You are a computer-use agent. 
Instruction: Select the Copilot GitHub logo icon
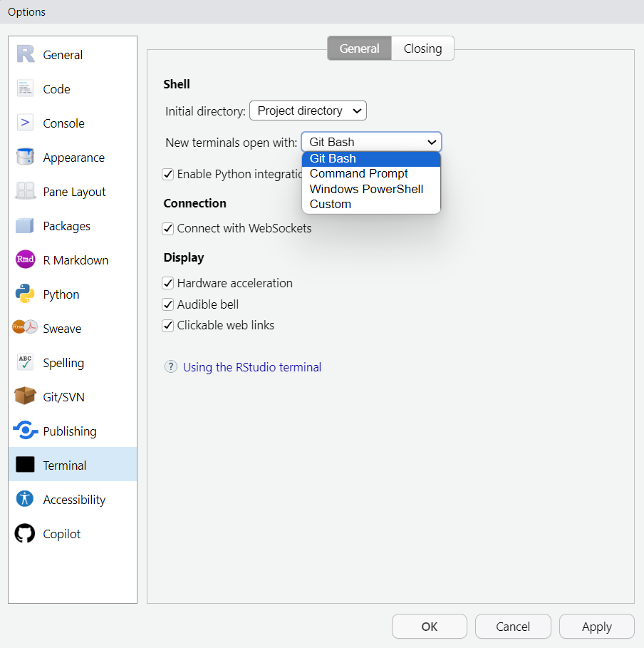click(x=25, y=533)
